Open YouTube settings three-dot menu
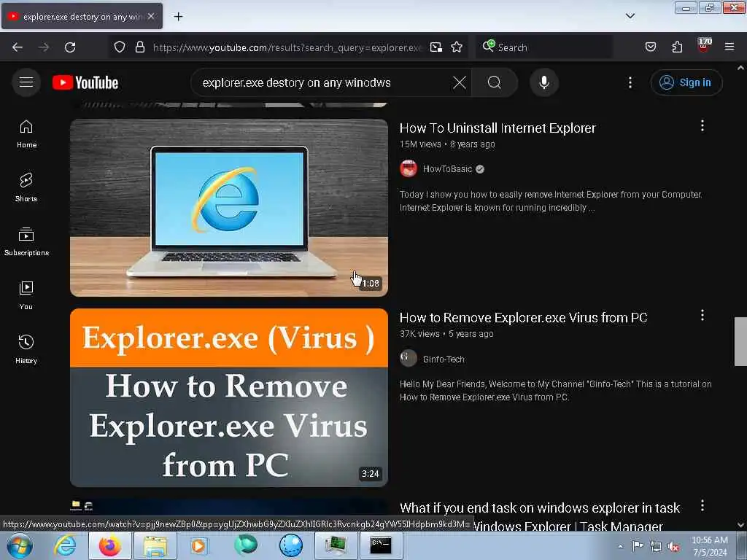This screenshot has height=560, width=747. click(x=630, y=82)
